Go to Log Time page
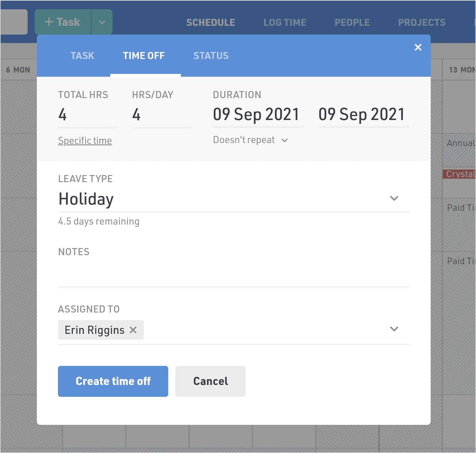476x453 pixels. pos(285,23)
